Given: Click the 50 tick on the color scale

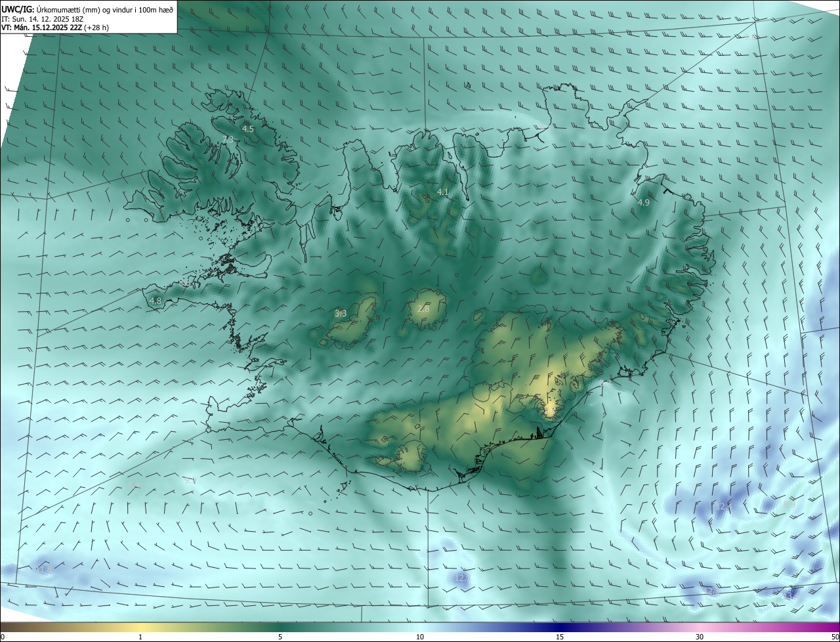Looking at the screenshot, I should point(835,637).
